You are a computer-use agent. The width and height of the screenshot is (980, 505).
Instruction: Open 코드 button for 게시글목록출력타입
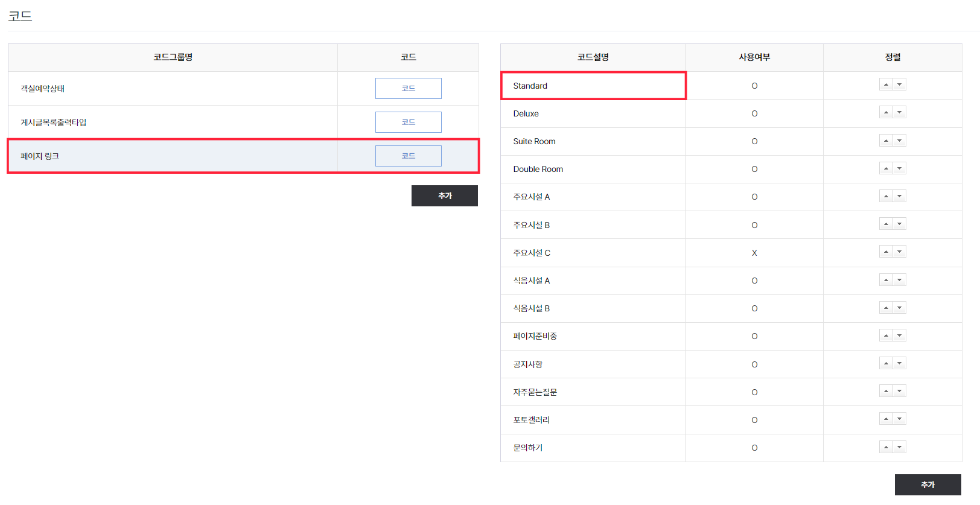[x=408, y=122]
